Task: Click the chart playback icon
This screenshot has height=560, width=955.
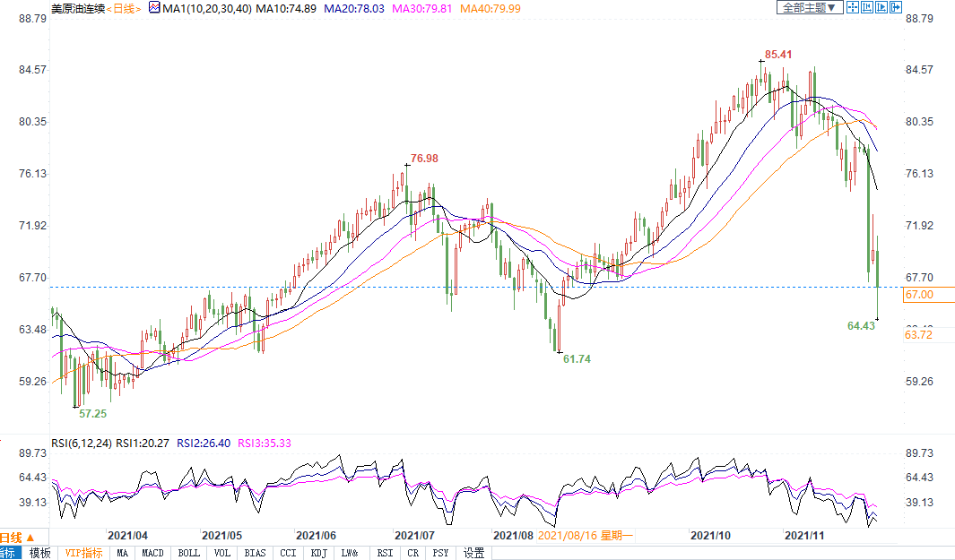Action: 880,7
